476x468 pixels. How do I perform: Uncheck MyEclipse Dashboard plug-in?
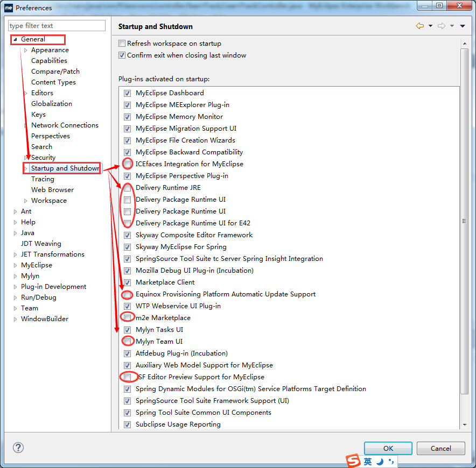128,93
